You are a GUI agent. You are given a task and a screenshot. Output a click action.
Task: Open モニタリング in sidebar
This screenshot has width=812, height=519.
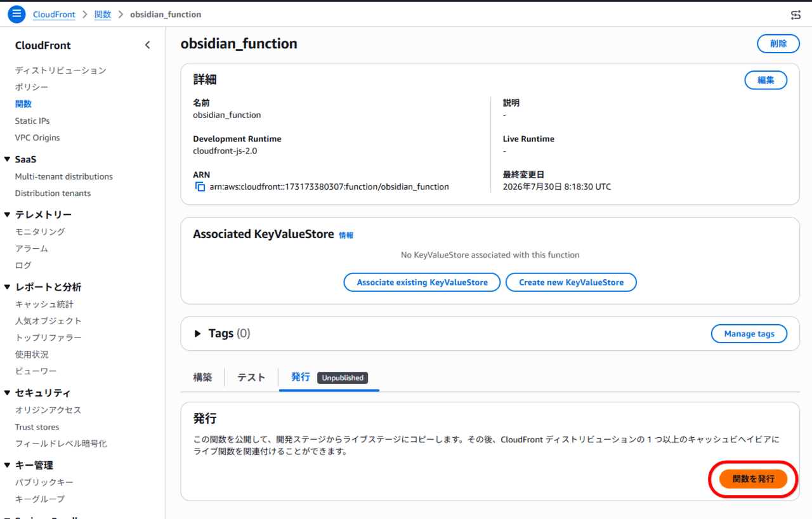click(40, 232)
